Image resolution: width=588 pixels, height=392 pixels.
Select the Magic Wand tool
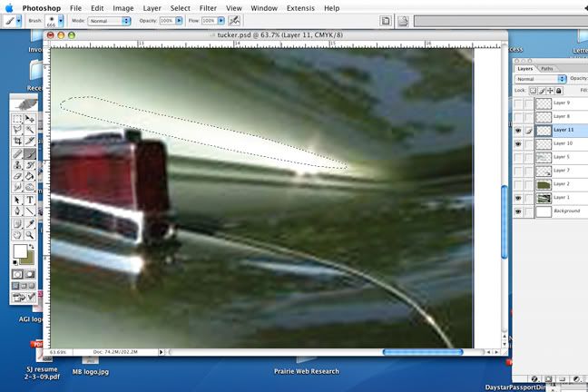tap(30, 130)
